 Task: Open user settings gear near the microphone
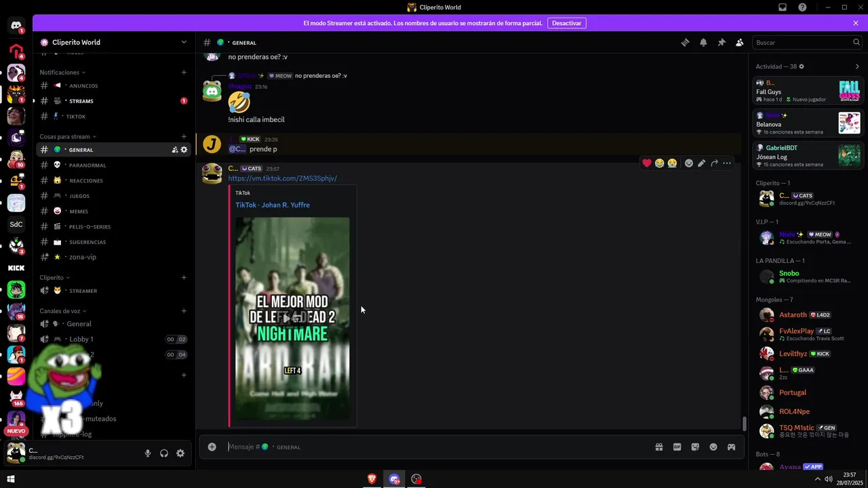(x=180, y=453)
